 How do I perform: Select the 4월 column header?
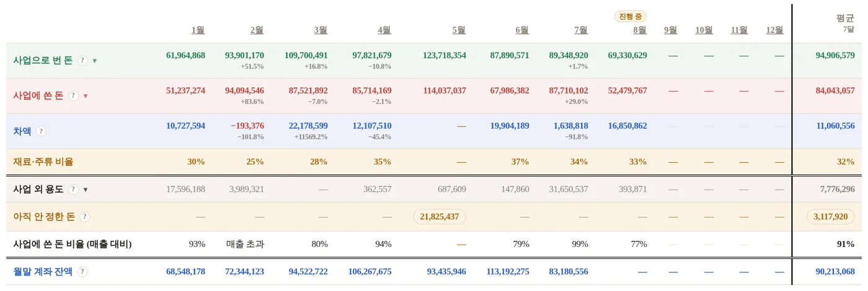384,30
